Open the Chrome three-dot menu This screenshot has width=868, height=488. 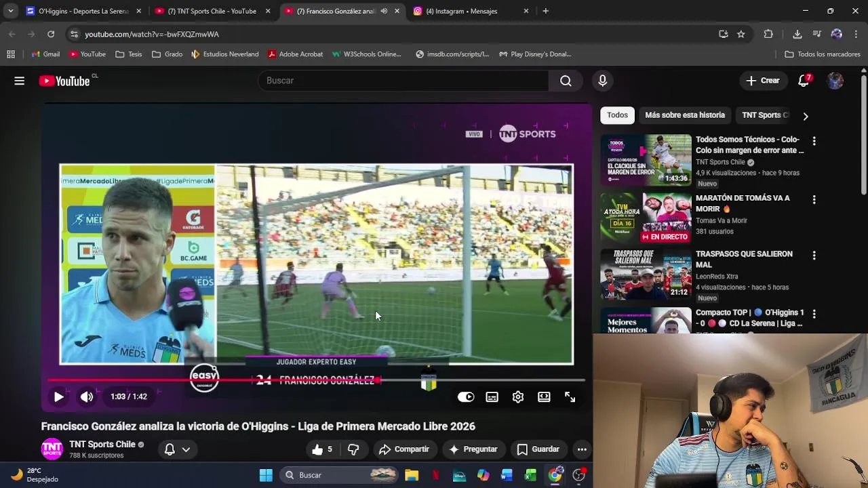point(856,34)
